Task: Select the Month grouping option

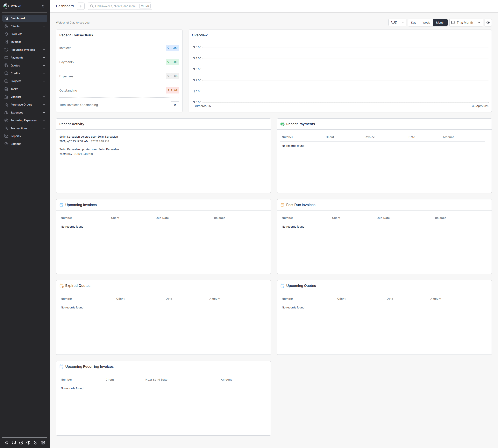Action: click(x=440, y=22)
